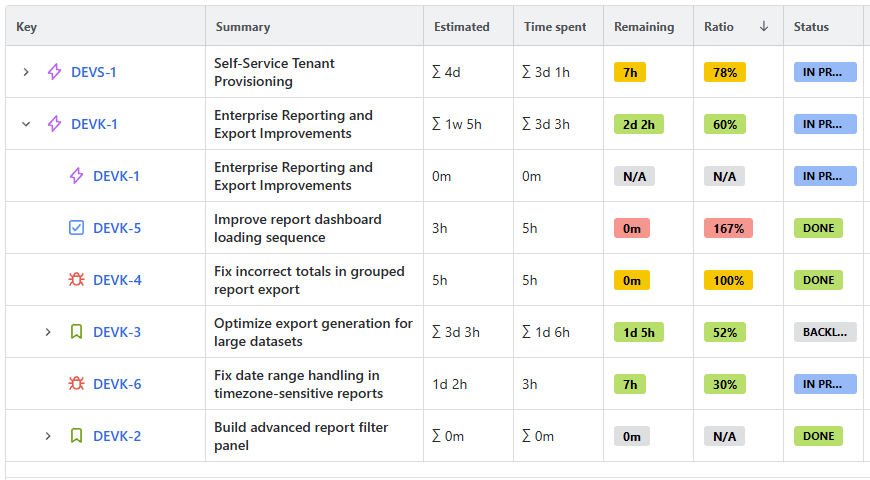Click the DEVK-3 story bookmark icon
This screenshot has height=480, width=870.
click(77, 332)
